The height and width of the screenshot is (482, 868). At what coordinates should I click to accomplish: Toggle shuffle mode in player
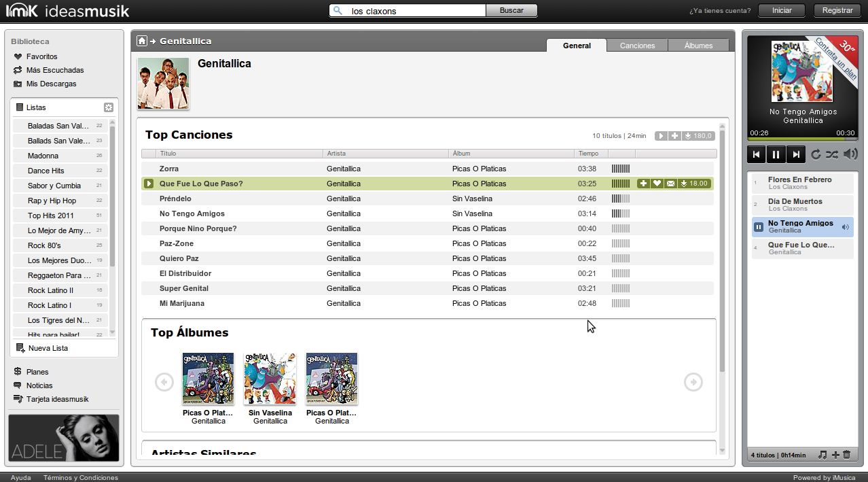832,154
